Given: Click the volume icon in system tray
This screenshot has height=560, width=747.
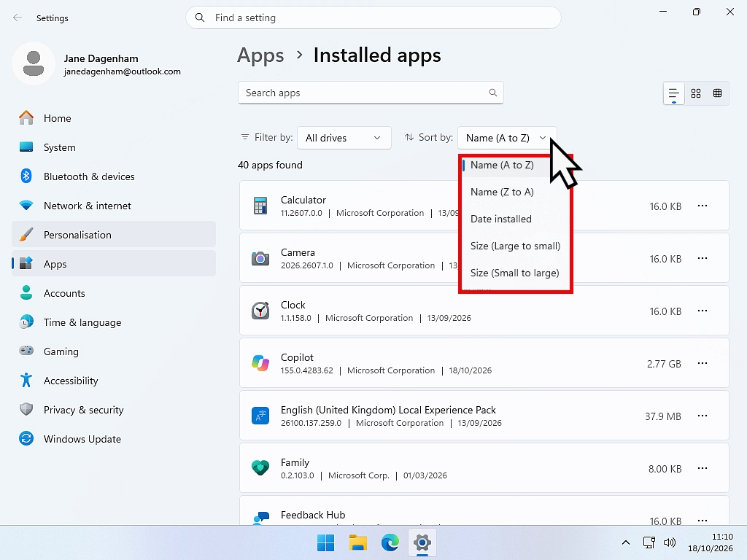Looking at the screenshot, I should pos(670,542).
